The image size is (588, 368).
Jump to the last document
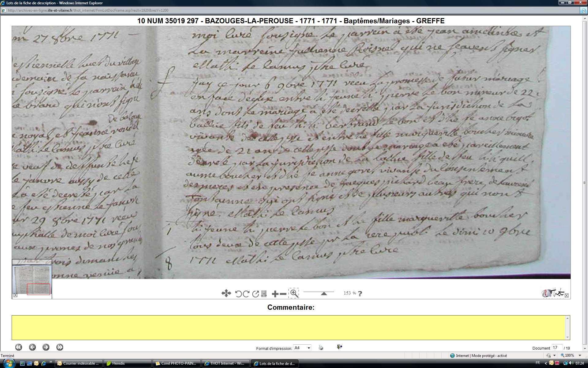(60, 347)
